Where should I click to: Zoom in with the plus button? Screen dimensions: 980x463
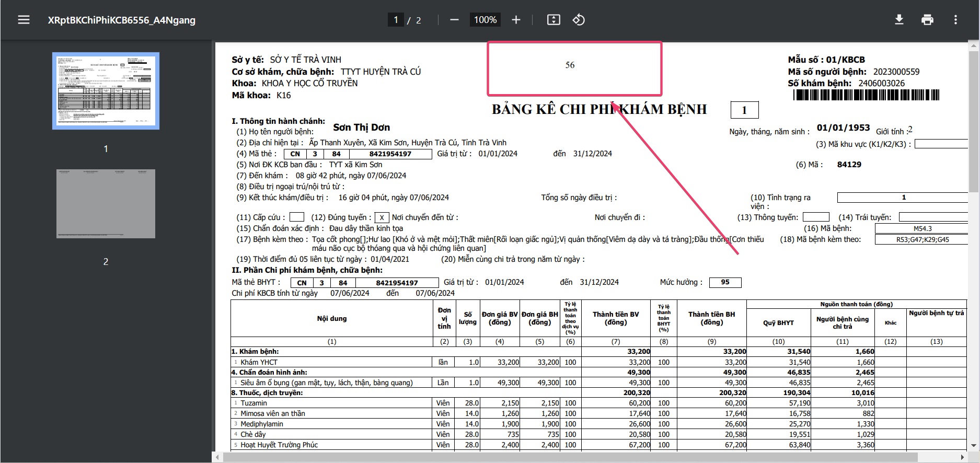point(516,20)
